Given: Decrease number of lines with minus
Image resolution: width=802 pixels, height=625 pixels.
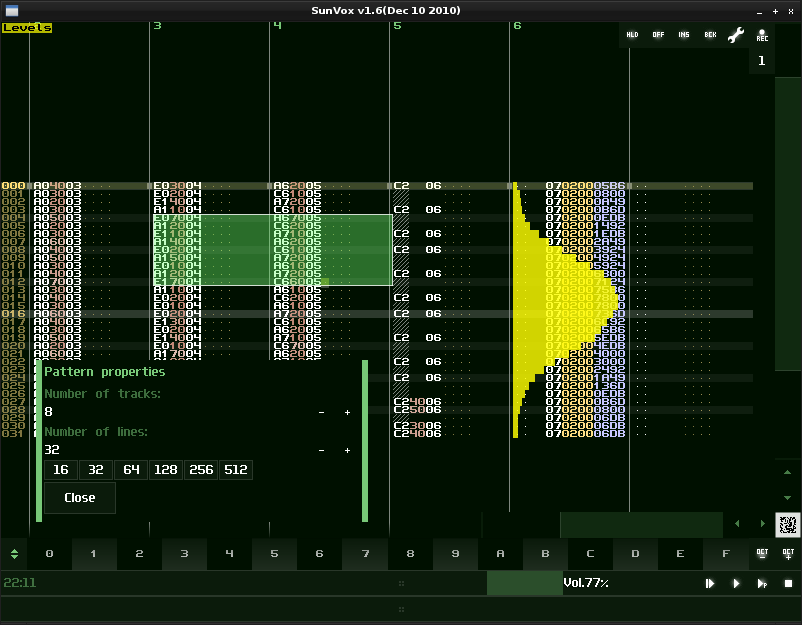Looking at the screenshot, I should [x=321, y=451].
